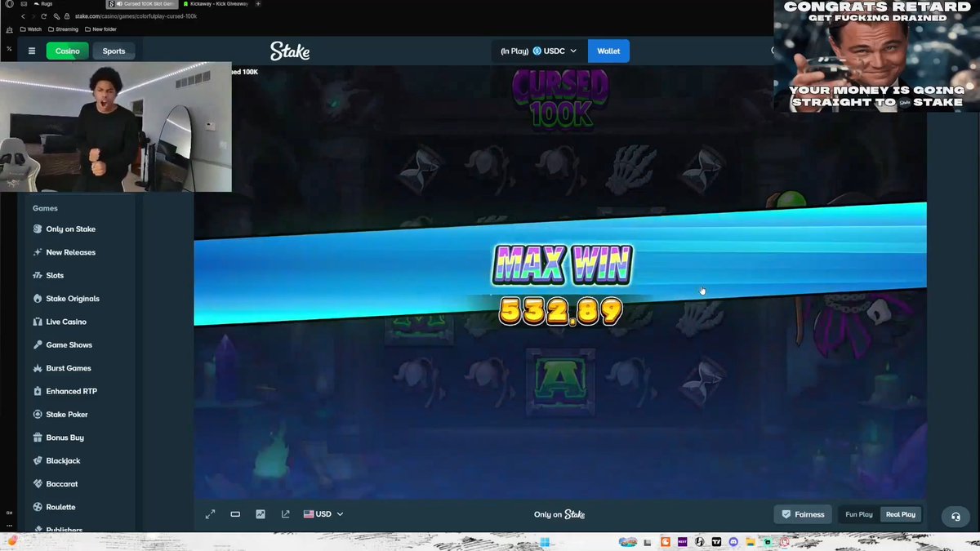Open the Stake hamburger menu

(x=32, y=51)
